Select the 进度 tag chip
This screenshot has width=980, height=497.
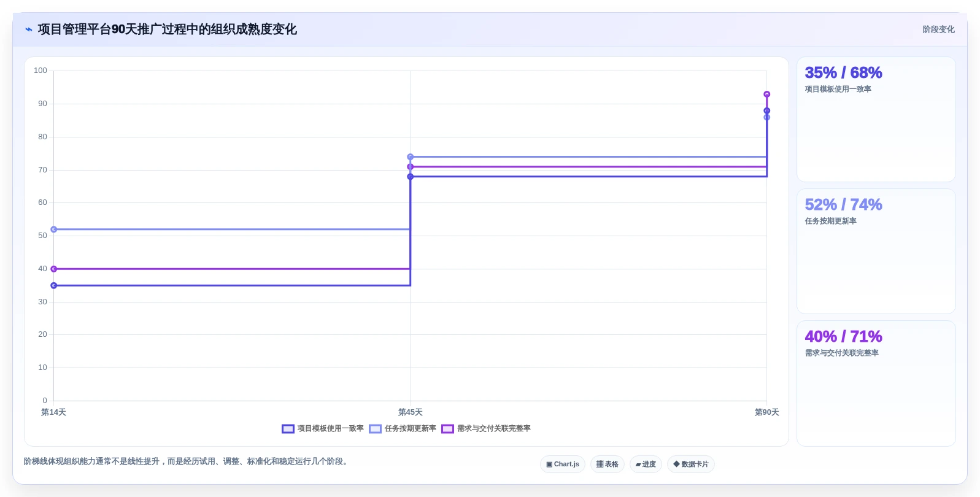pyautogui.click(x=646, y=464)
